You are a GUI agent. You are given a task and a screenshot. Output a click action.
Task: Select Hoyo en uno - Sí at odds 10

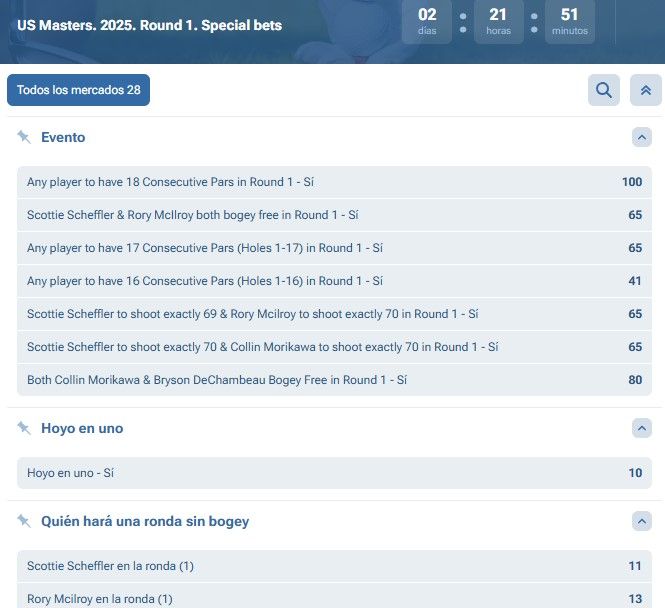click(x=334, y=473)
